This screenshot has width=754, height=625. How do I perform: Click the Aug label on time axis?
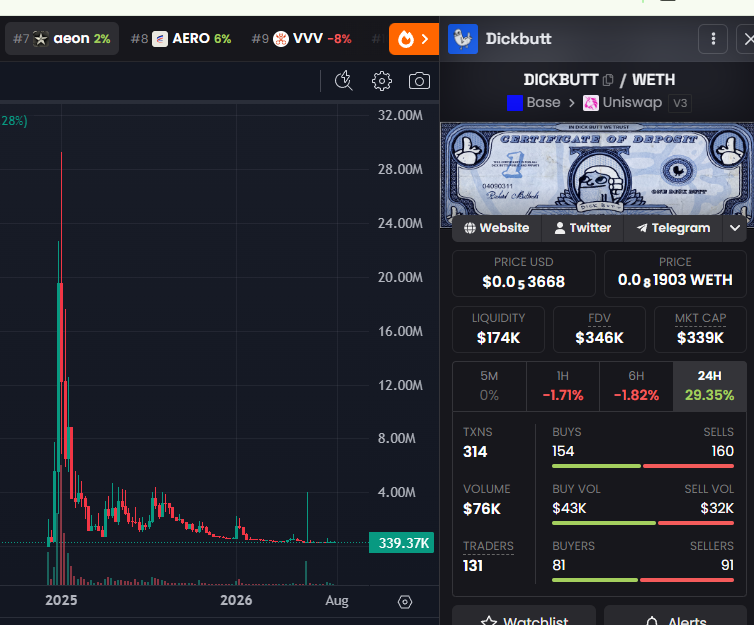(337, 600)
